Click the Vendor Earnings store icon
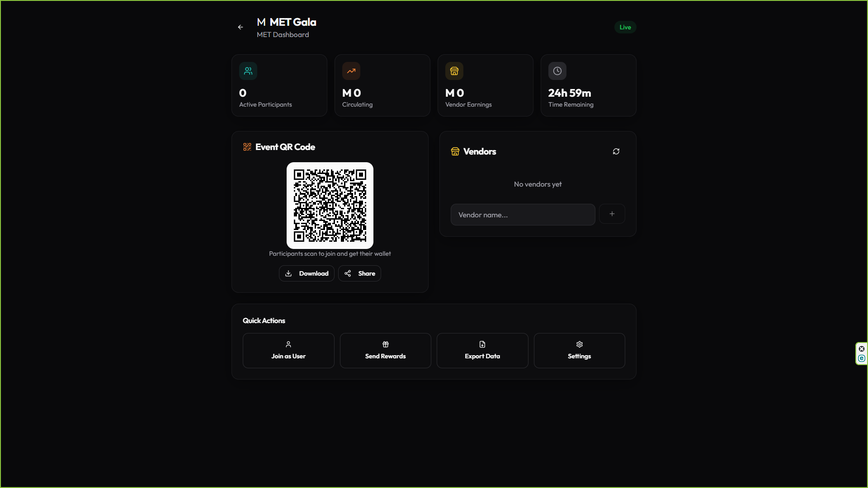 (x=454, y=71)
